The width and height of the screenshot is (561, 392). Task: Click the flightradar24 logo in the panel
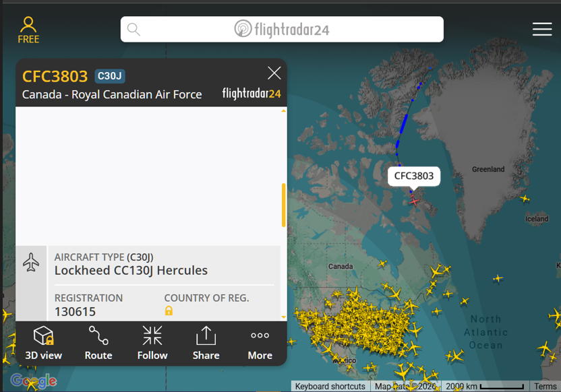(x=251, y=94)
